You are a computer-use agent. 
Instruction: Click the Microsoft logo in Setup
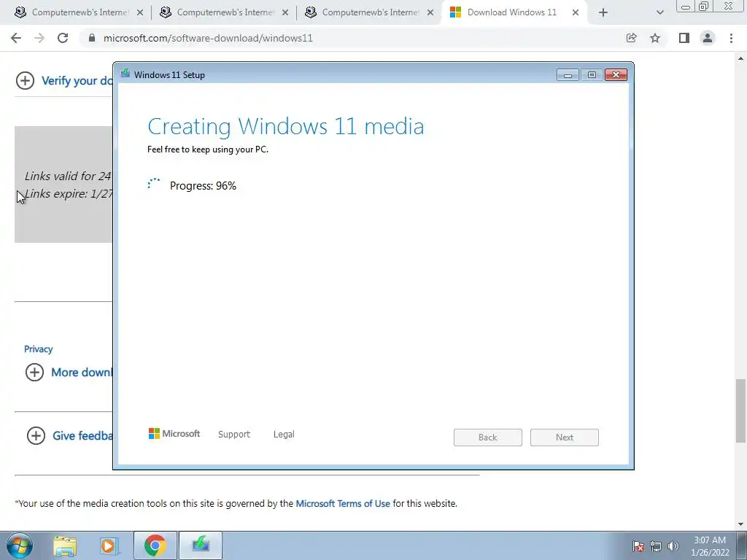pos(174,433)
